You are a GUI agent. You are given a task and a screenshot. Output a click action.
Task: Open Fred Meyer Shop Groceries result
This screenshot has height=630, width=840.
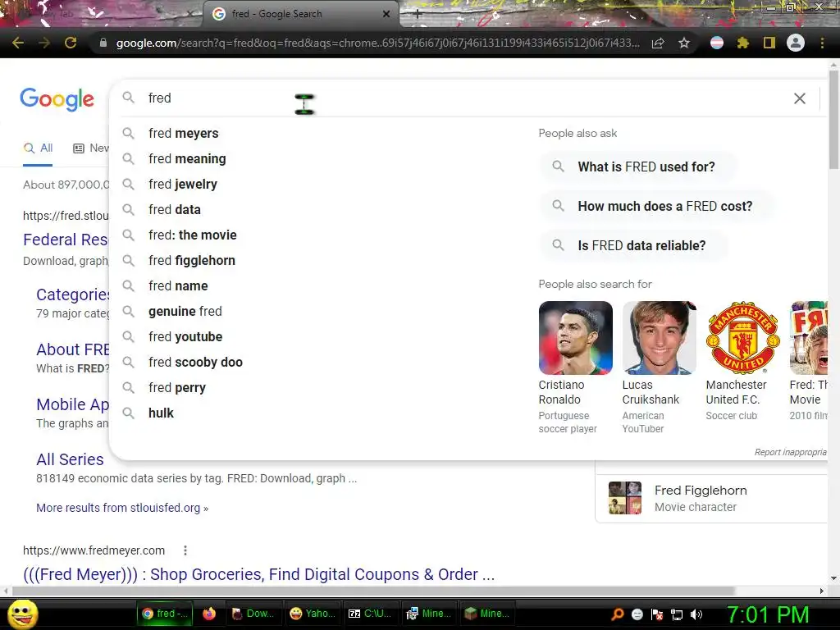tap(258, 574)
